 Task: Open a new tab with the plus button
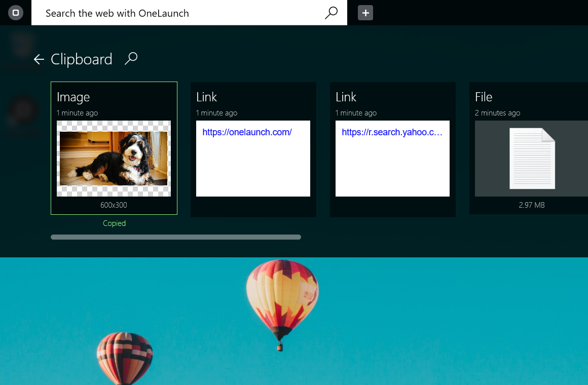click(x=365, y=13)
